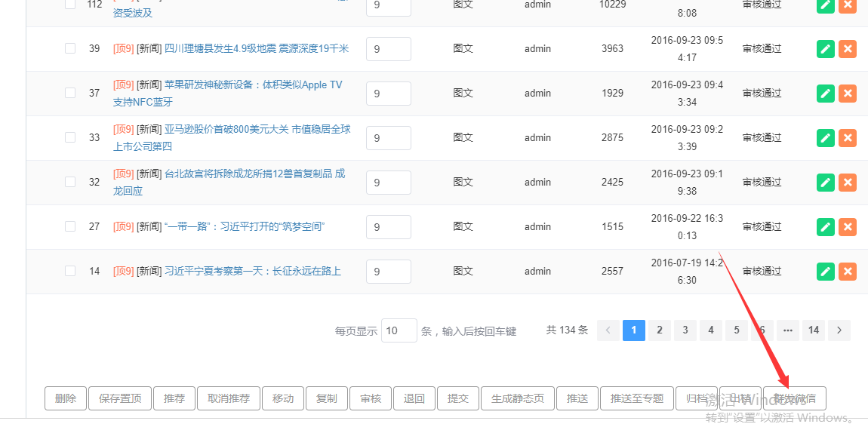Delete article 27 with orange X icon

click(x=848, y=227)
